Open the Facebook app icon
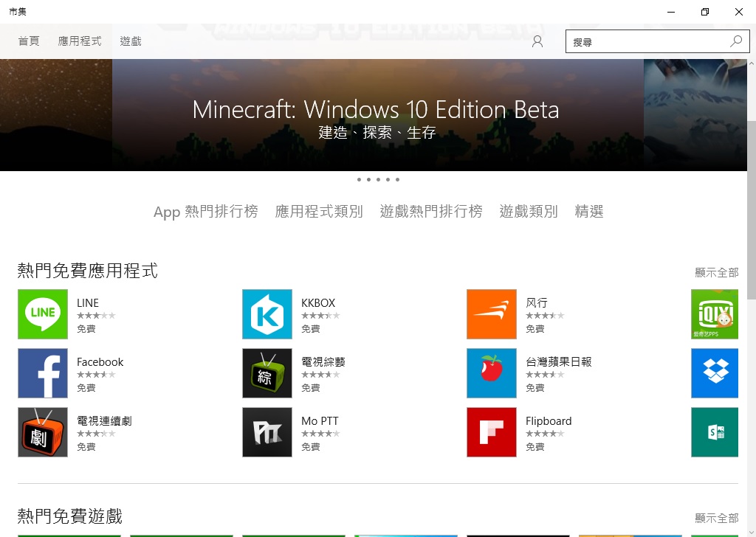This screenshot has width=756, height=537. [43, 373]
